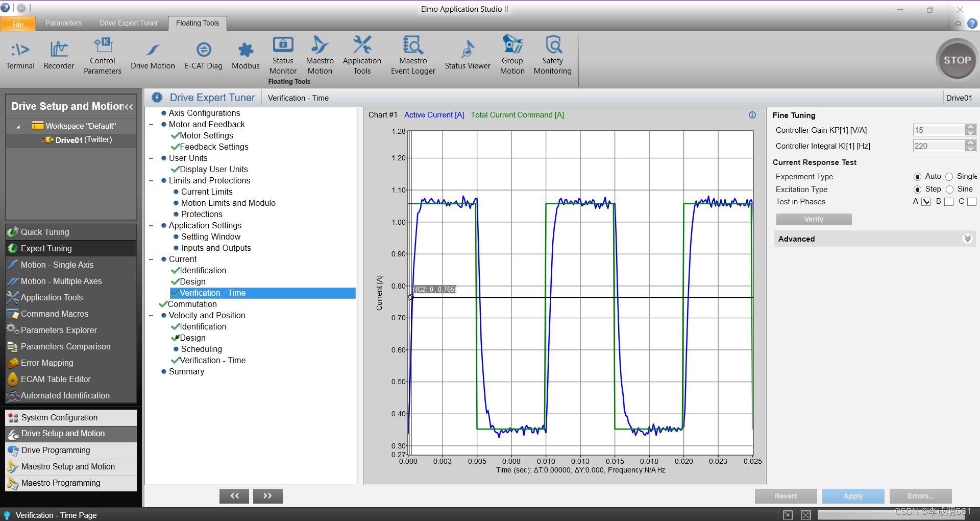Viewport: 980px width, 521px height.
Task: Select Sine excitation type
Action: pyautogui.click(x=949, y=190)
